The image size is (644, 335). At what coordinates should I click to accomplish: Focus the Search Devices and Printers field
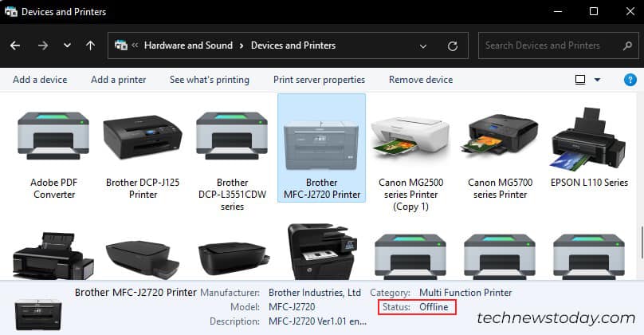(x=558, y=45)
